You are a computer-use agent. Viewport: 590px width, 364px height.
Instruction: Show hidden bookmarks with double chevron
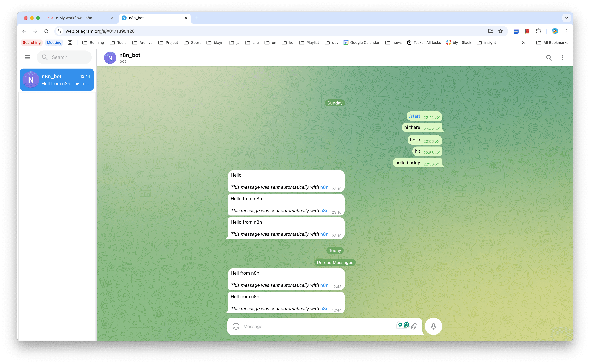[524, 43]
